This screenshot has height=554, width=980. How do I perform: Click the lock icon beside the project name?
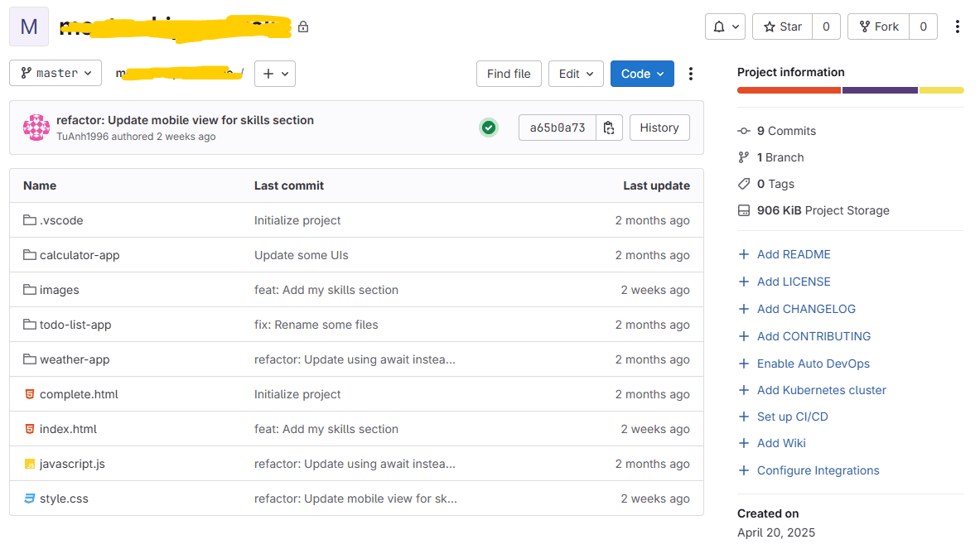click(303, 26)
